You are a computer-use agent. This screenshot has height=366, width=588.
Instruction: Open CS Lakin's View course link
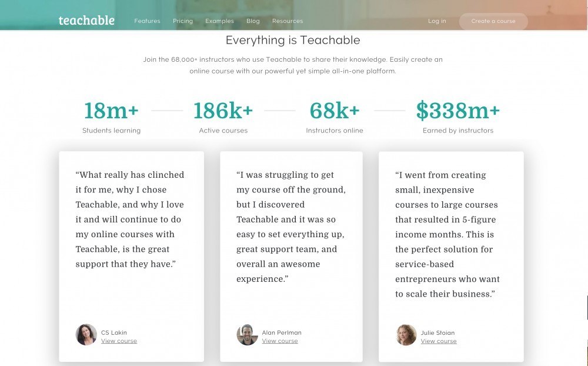[x=119, y=341]
